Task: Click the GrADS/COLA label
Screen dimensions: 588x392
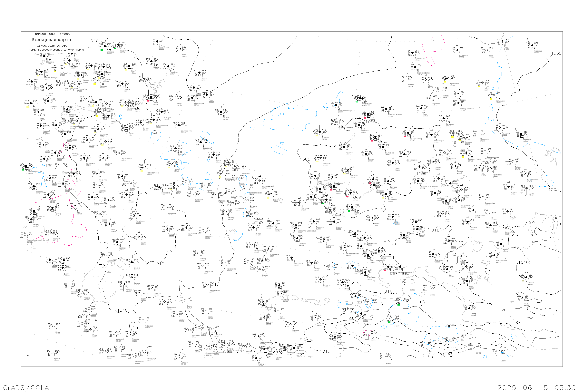Action: click(x=26, y=387)
